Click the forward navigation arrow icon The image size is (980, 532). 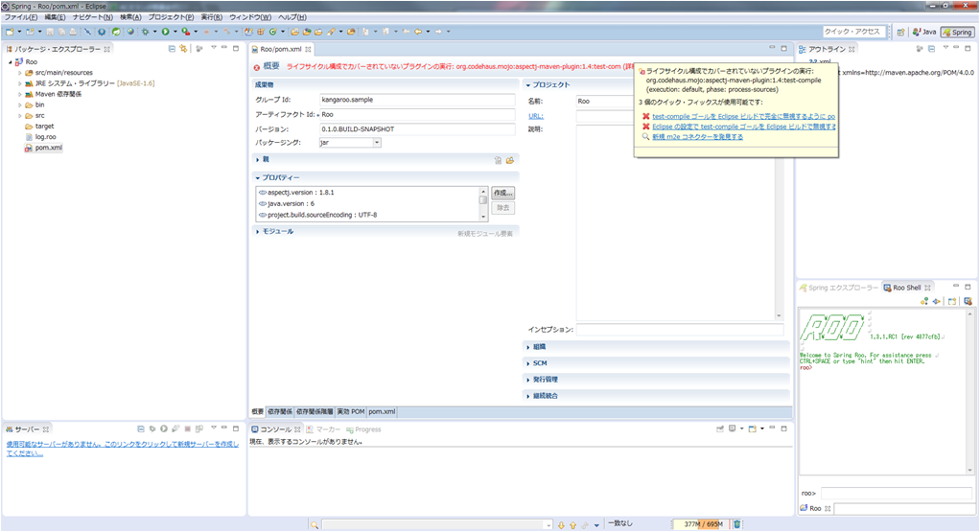point(438,32)
